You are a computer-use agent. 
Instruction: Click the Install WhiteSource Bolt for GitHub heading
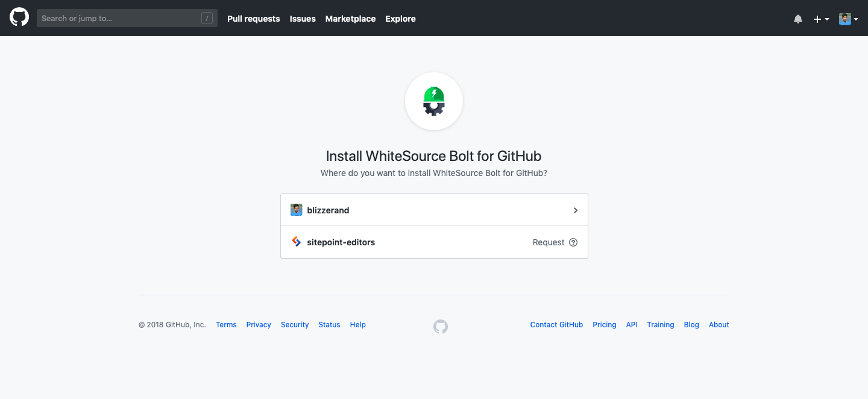pos(434,156)
